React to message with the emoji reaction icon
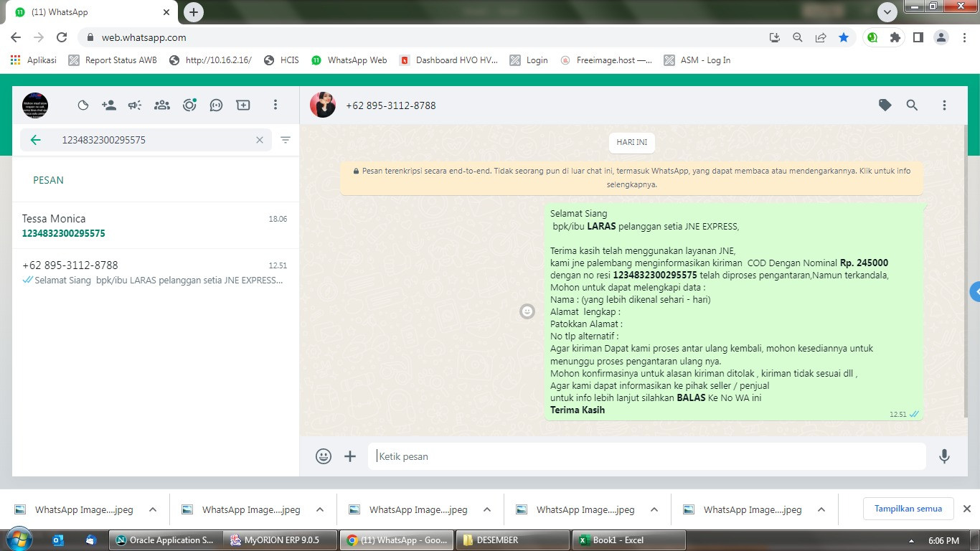 [x=527, y=311]
